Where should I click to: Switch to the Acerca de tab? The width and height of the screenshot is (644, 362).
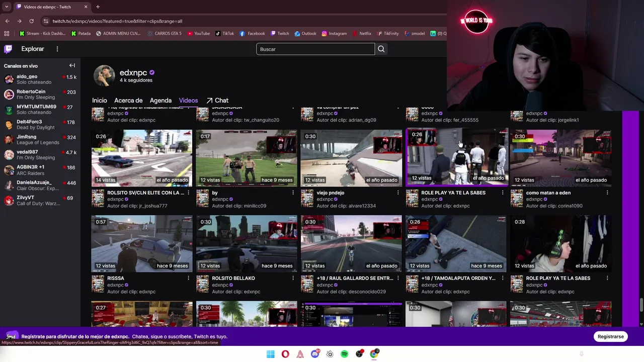(x=128, y=101)
